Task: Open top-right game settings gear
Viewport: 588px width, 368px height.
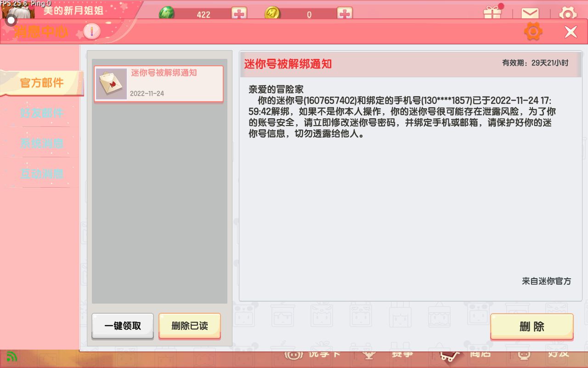Action: click(x=568, y=13)
